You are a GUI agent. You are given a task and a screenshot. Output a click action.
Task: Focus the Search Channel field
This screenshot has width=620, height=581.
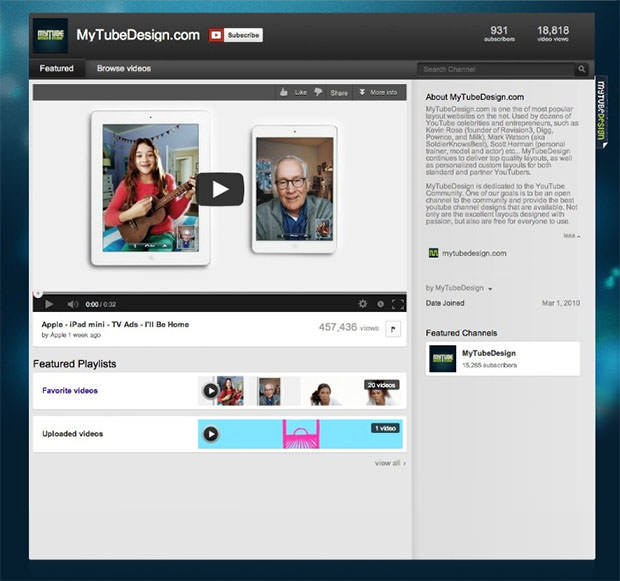(x=495, y=69)
